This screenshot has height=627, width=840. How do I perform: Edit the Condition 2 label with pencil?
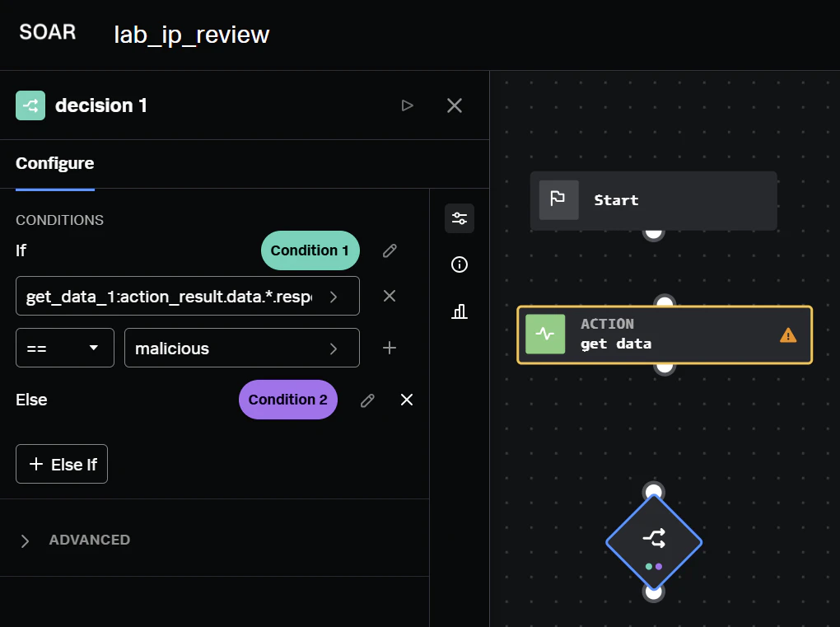(x=367, y=400)
